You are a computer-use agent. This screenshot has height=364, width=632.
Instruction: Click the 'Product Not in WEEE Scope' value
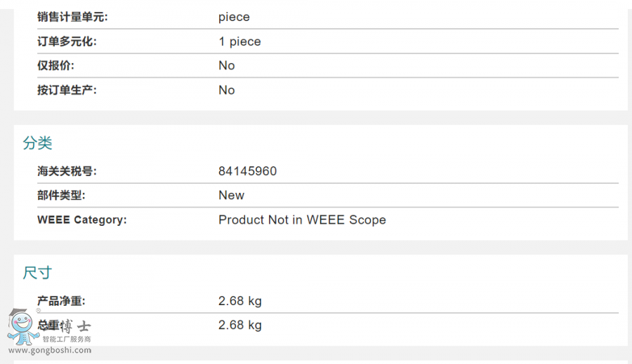point(302,220)
